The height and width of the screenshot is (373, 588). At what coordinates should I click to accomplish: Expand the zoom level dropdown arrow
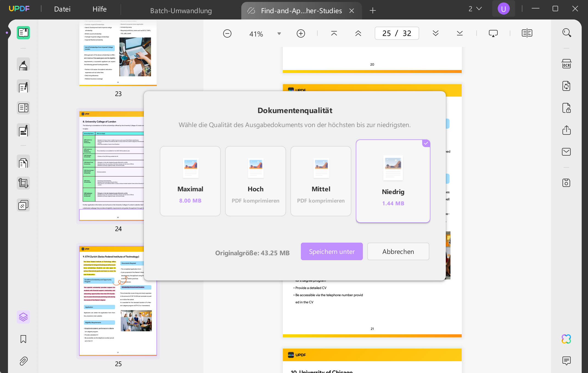[279, 34]
